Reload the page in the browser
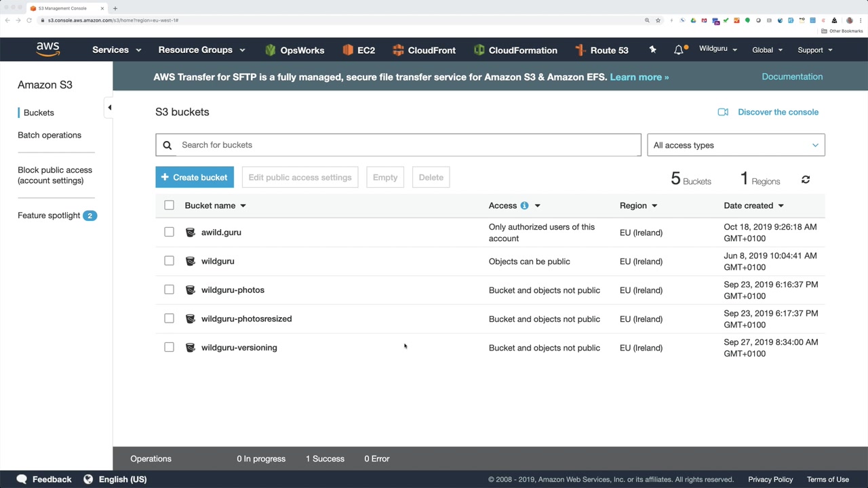 tap(29, 20)
